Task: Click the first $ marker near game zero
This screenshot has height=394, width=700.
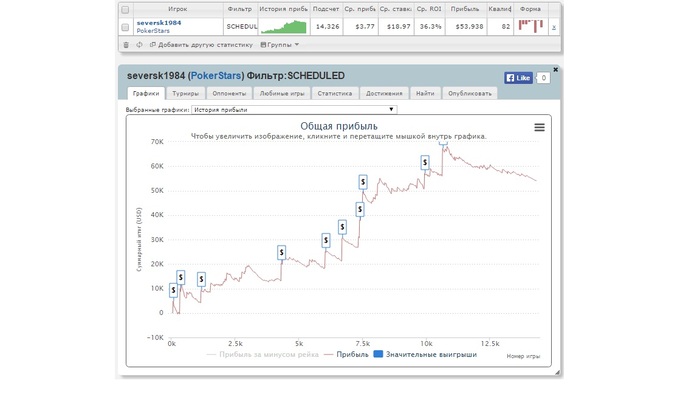Action: pyautogui.click(x=174, y=290)
